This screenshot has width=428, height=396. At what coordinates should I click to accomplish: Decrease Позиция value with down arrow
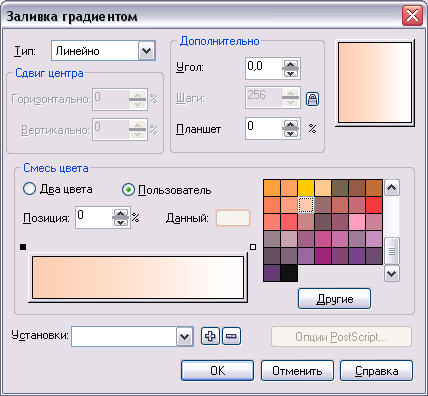tap(121, 222)
